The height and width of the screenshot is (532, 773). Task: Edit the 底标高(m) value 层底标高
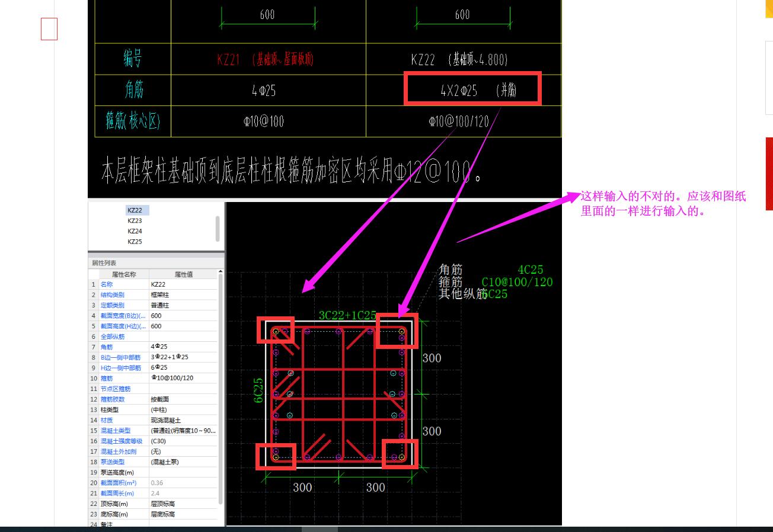tap(184, 514)
